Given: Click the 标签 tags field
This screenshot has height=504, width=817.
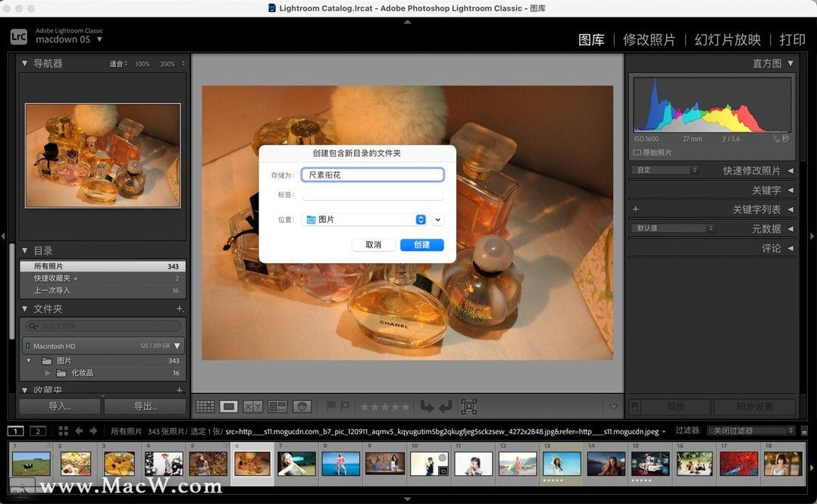Looking at the screenshot, I should 373,195.
